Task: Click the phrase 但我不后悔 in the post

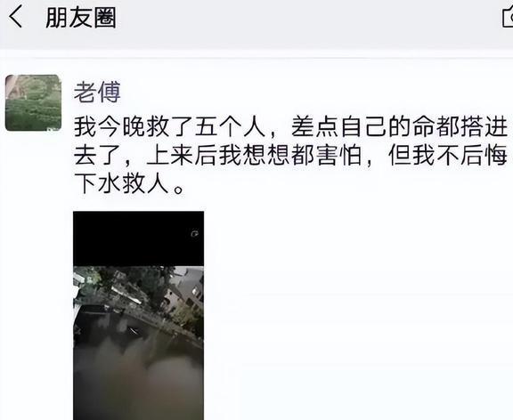Action: (x=448, y=156)
